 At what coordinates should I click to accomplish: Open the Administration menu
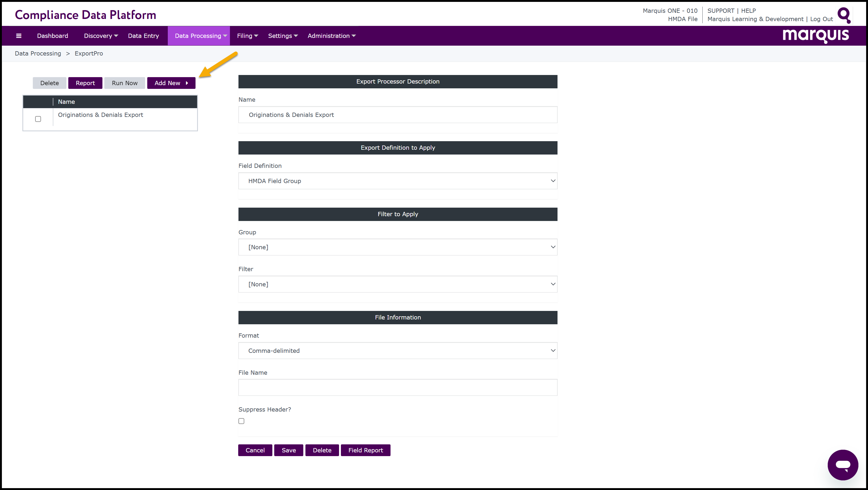pos(331,36)
